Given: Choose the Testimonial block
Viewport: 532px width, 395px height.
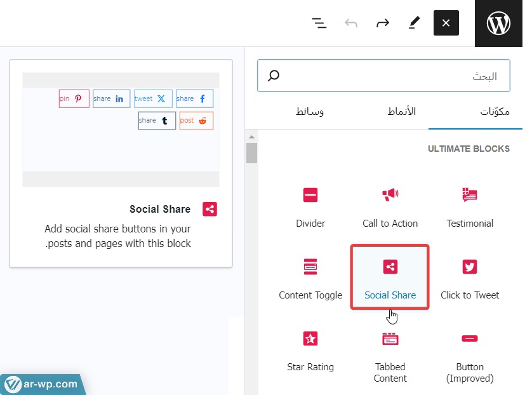Looking at the screenshot, I should 470,206.
